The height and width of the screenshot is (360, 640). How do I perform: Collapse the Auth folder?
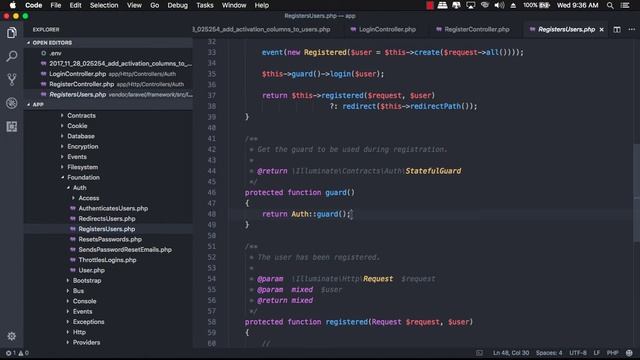coord(68,188)
